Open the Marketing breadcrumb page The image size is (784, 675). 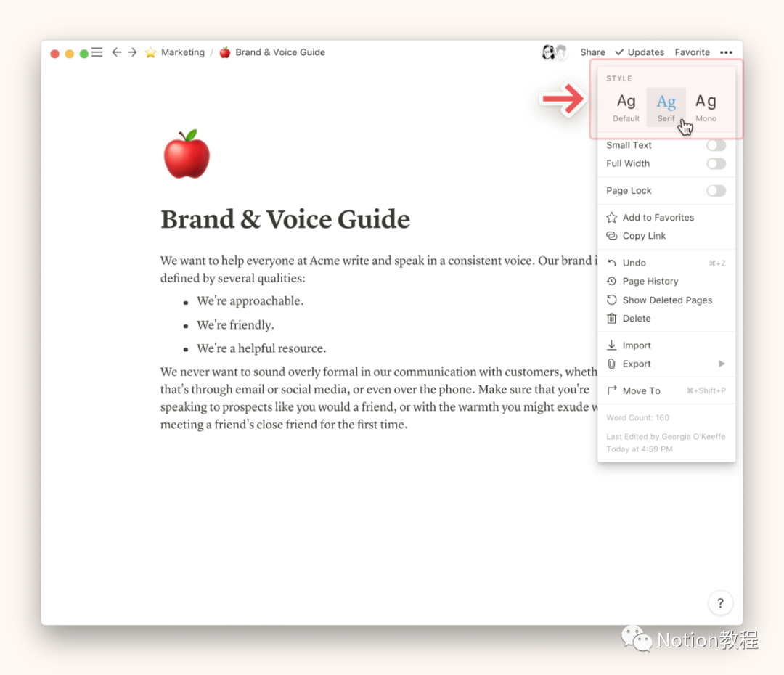click(182, 52)
